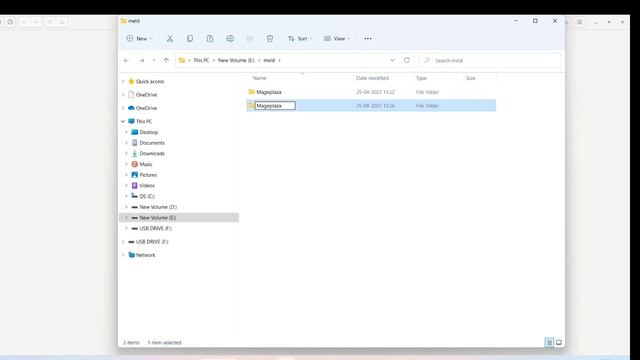Image resolution: width=640 pixels, height=360 pixels.
Task: Expand Downloads tree node arrow
Action: click(x=127, y=153)
